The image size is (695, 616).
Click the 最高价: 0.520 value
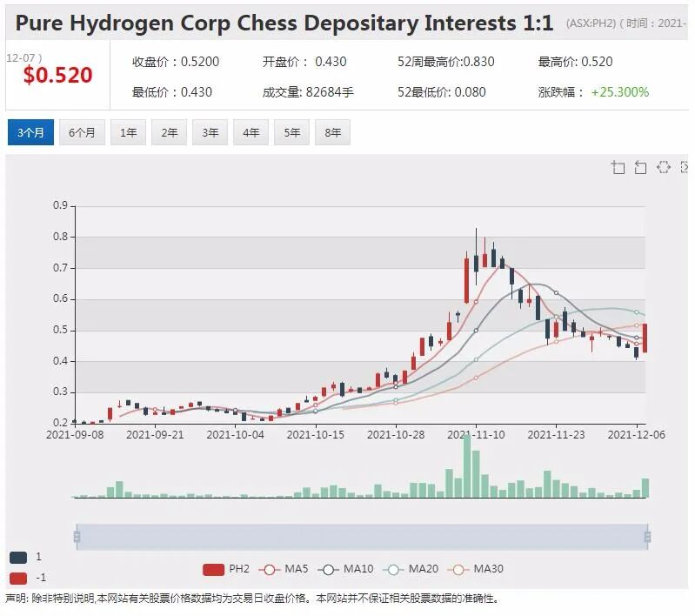coord(575,62)
